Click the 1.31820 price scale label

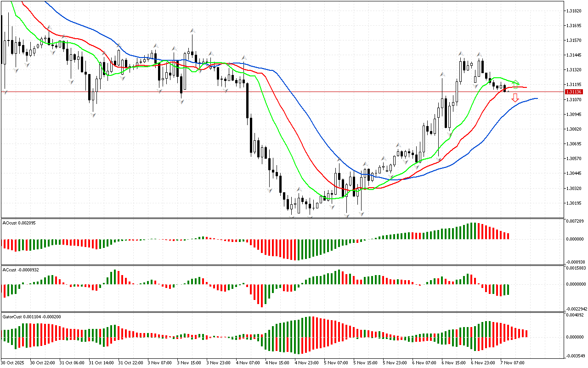[x=575, y=11]
